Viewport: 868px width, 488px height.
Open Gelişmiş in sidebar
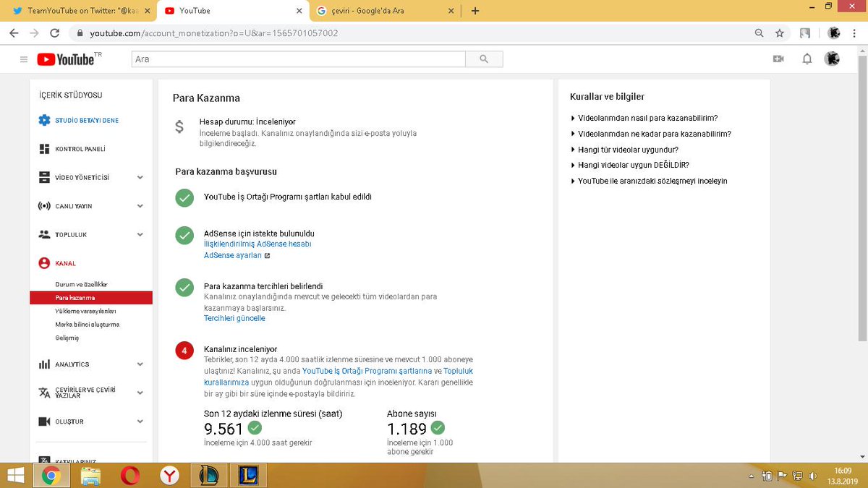point(67,338)
